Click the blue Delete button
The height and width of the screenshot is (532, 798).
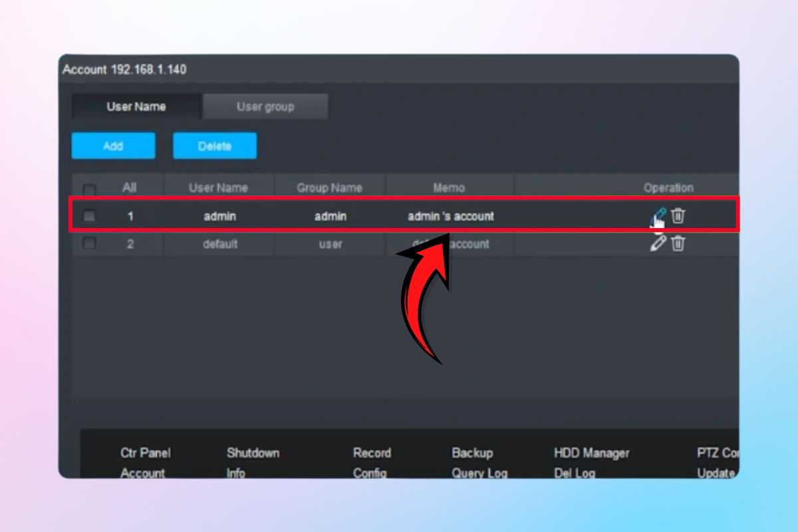click(215, 146)
